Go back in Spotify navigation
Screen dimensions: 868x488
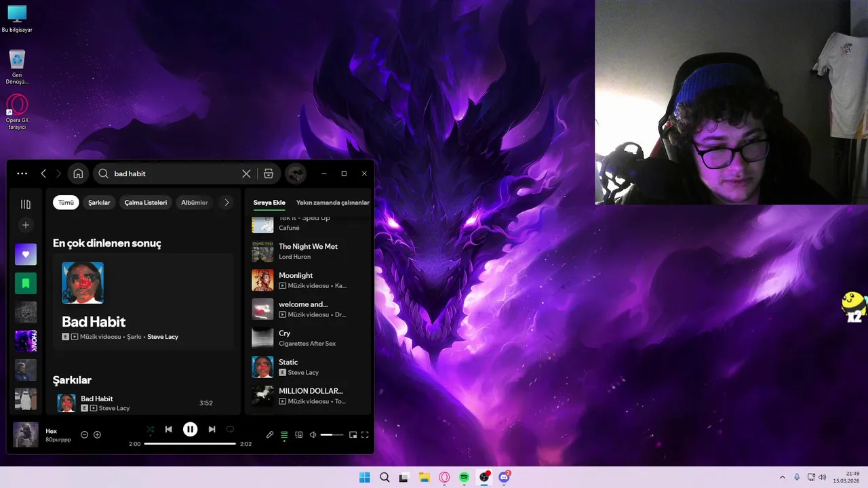(x=43, y=174)
